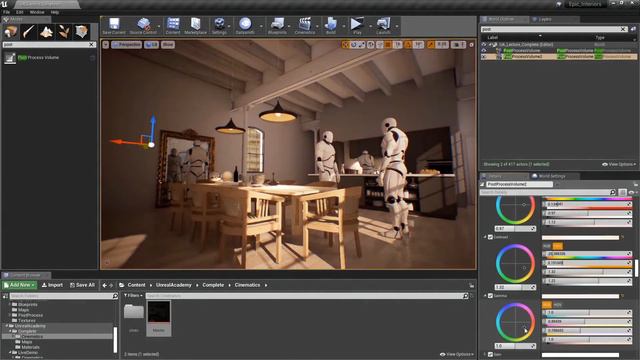The image size is (640, 360).
Task: Clear the Modes panel search text
Action: 92,44
